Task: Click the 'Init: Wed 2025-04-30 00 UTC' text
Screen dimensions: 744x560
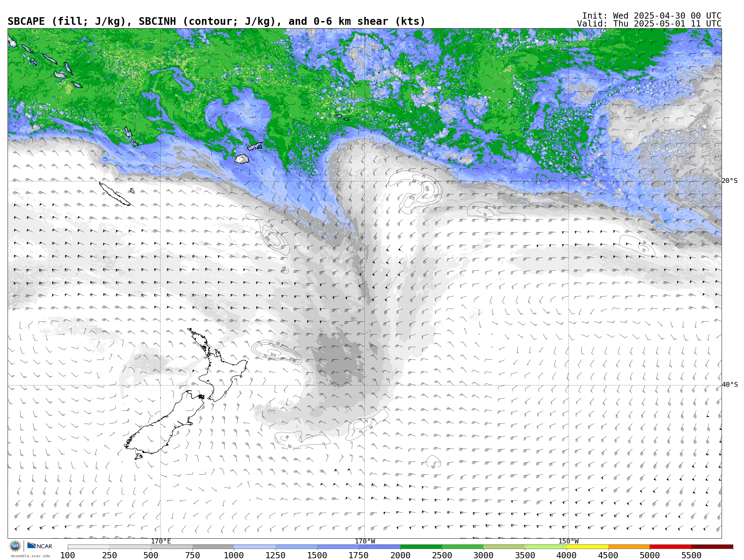Action: click(x=652, y=16)
